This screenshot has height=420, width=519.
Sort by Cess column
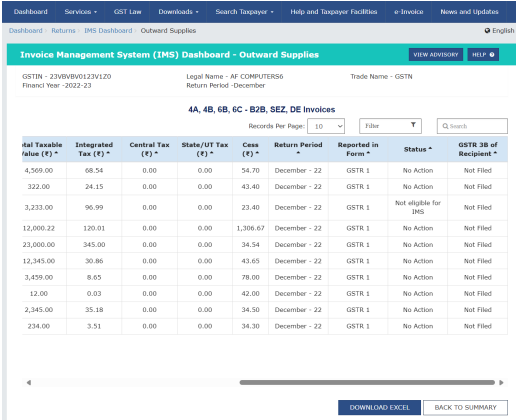point(250,149)
